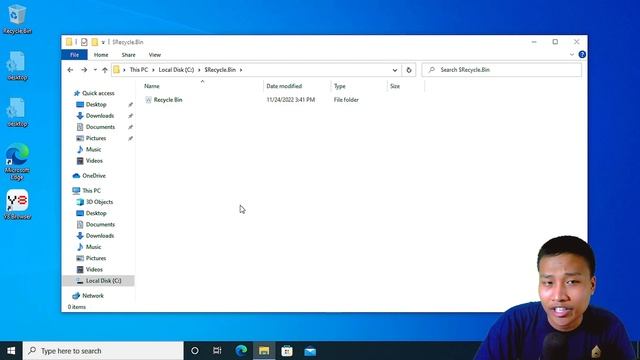This screenshot has width=640, height=360.
Task: Open address bar history dropdown
Action: (395, 70)
